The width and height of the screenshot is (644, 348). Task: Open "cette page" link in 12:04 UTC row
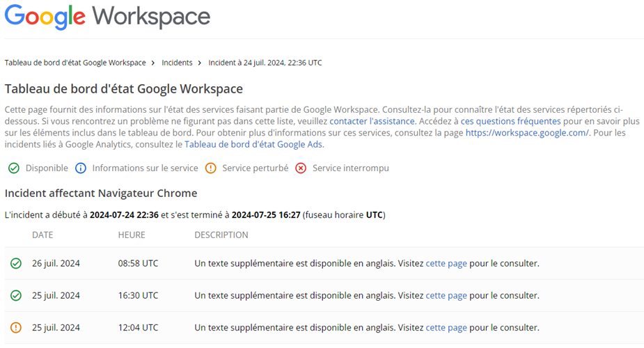tap(446, 328)
